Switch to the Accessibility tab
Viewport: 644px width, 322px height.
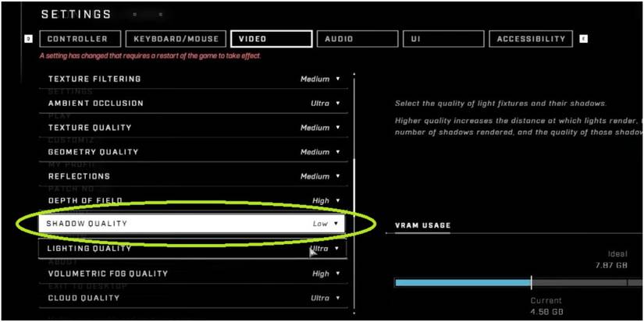531,39
